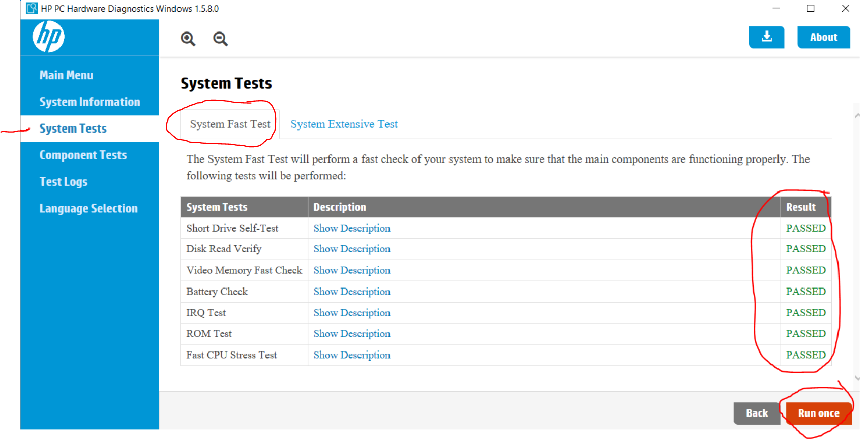Screen dimensions: 868x448
Task: Click the IRQ Test row name
Action: pos(206,313)
